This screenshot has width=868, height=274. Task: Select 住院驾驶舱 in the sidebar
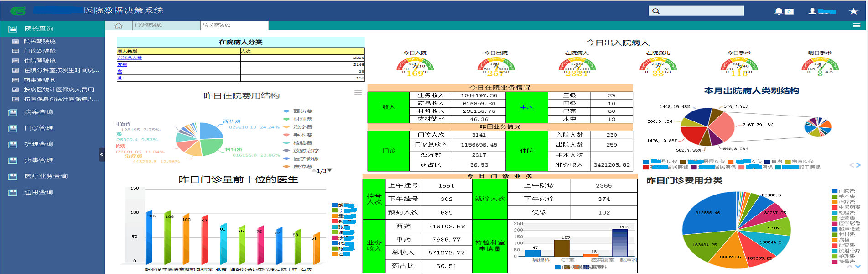(x=40, y=61)
